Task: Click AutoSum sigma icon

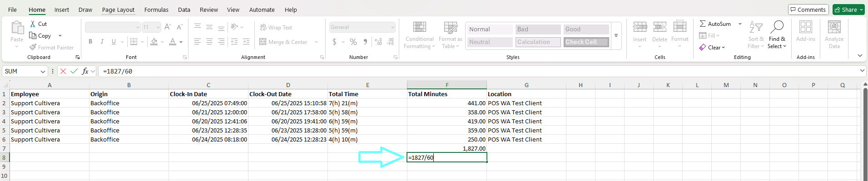Action: (703, 24)
